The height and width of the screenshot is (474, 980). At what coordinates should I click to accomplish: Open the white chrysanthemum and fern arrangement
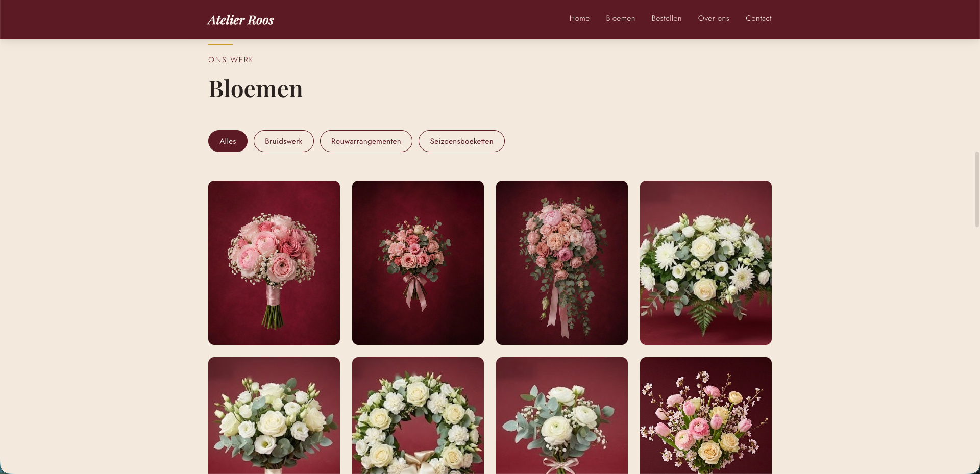point(706,263)
